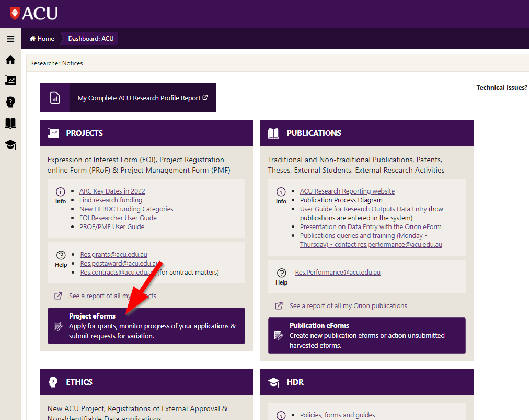Go to Home breadcrumb
This screenshot has width=529, height=420.
click(42, 39)
